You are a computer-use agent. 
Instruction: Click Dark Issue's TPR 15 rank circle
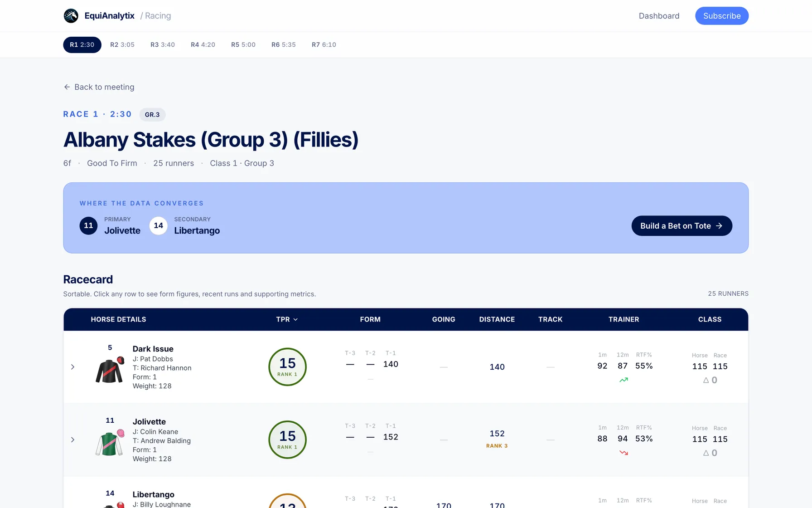287,367
